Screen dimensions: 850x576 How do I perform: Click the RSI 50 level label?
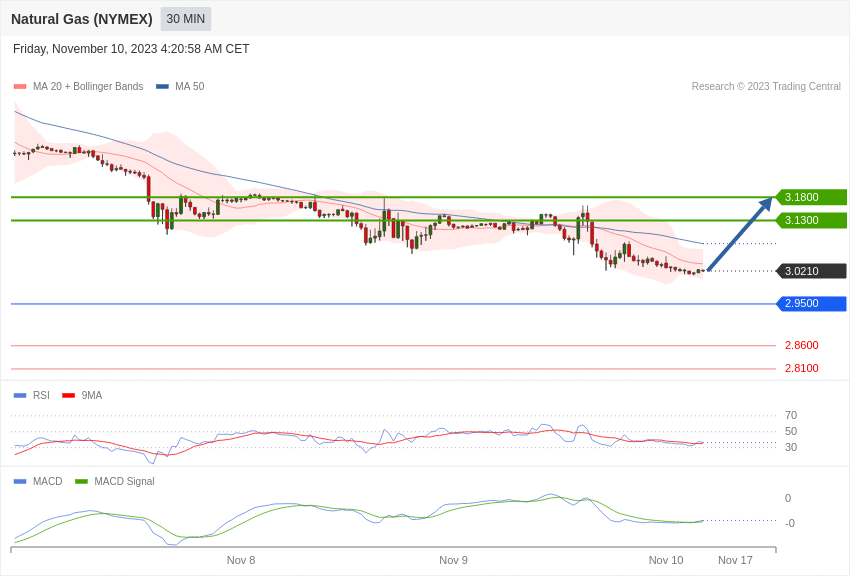[x=791, y=432]
